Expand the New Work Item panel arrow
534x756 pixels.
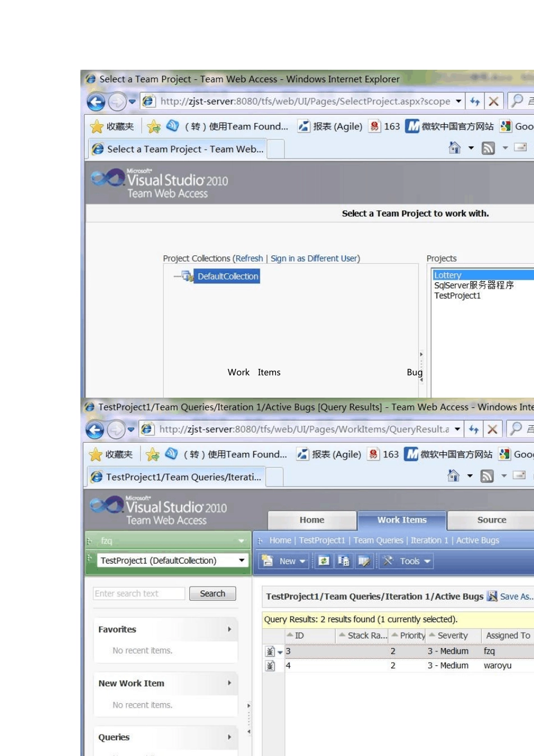(229, 683)
